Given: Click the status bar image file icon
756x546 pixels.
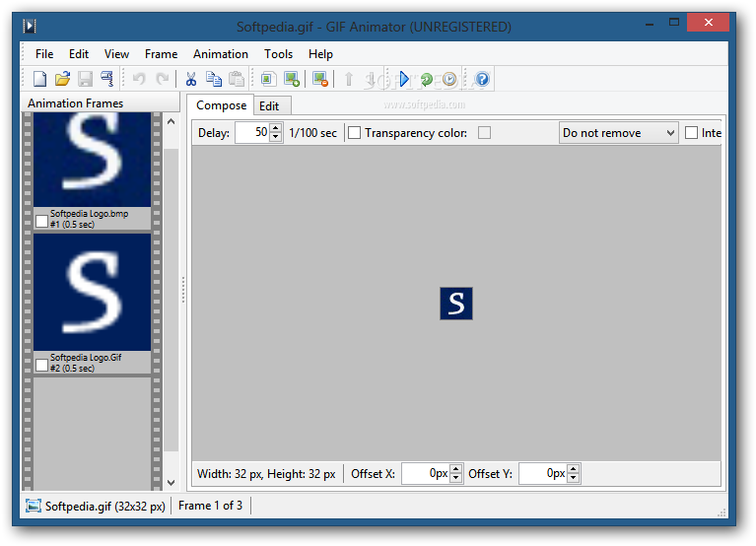Looking at the screenshot, I should pos(34,506).
